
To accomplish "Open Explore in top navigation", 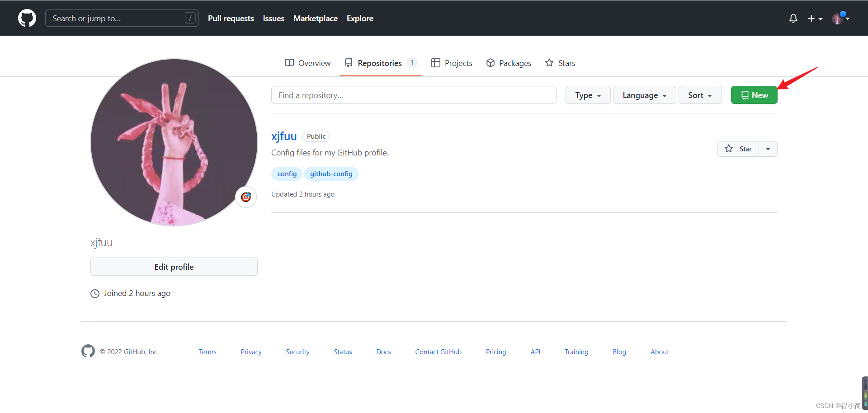I will point(360,19).
